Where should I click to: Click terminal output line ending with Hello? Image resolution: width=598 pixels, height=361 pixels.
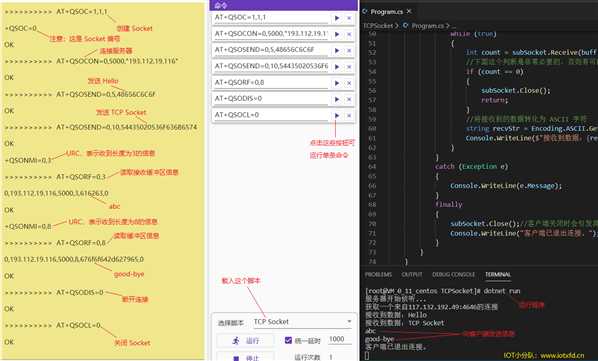pos(396,315)
